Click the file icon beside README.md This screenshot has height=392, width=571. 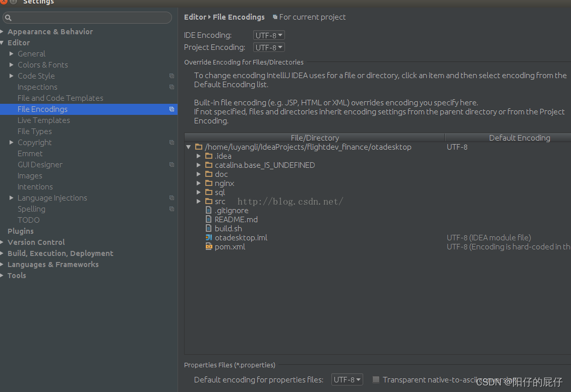pos(208,219)
